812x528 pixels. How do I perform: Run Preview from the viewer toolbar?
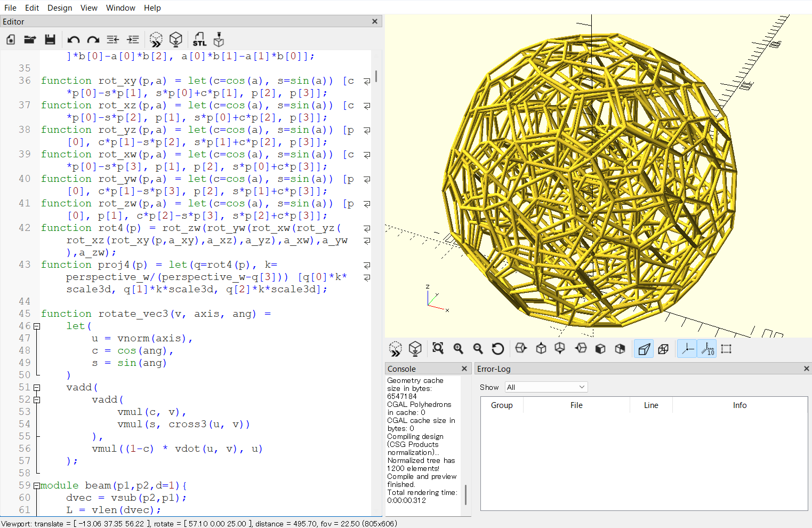[x=396, y=349]
